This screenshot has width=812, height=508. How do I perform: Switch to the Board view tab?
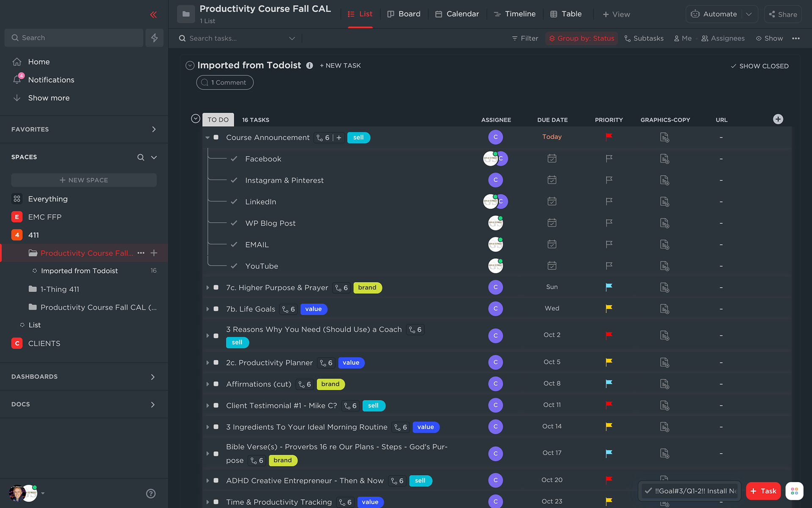[404, 14]
